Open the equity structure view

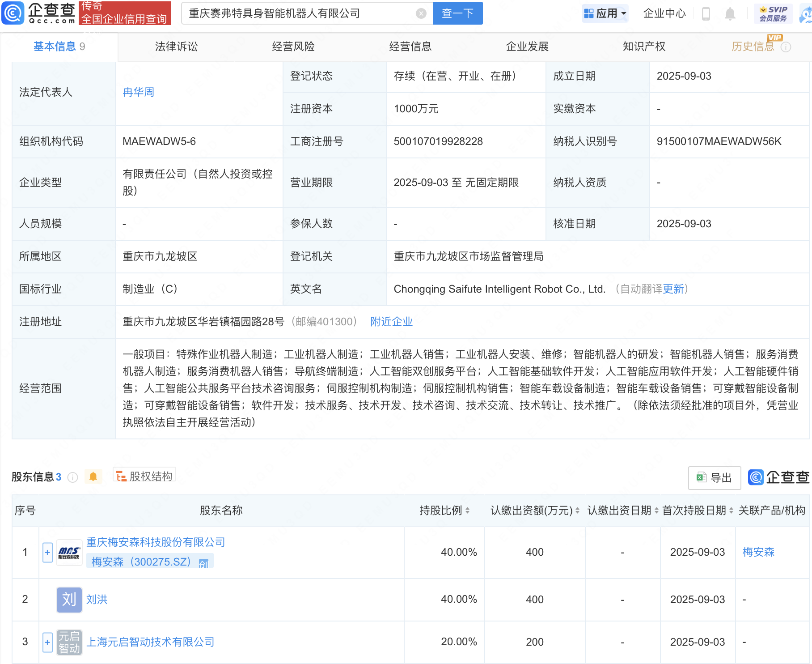(144, 477)
